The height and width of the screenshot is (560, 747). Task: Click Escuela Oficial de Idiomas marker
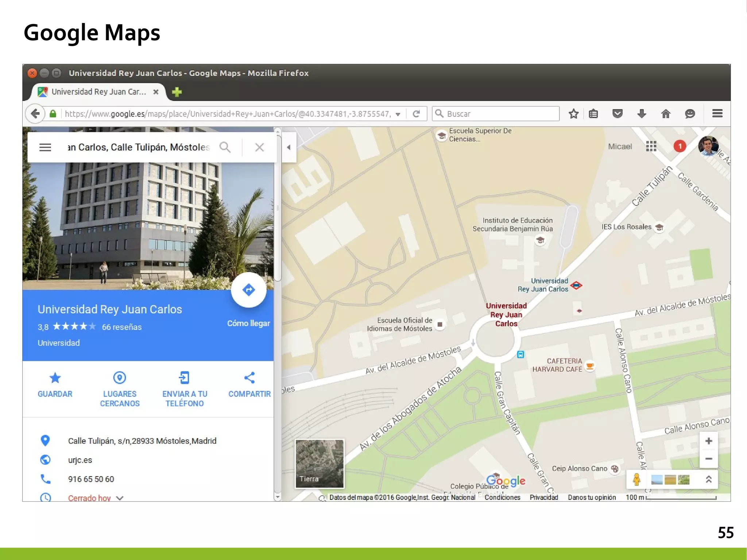[x=440, y=324]
